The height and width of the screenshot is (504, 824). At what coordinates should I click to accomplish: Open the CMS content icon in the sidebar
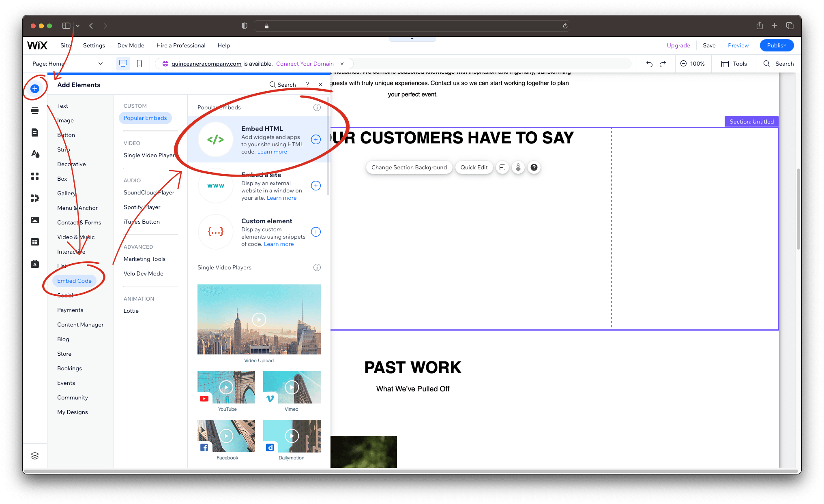[x=35, y=241]
